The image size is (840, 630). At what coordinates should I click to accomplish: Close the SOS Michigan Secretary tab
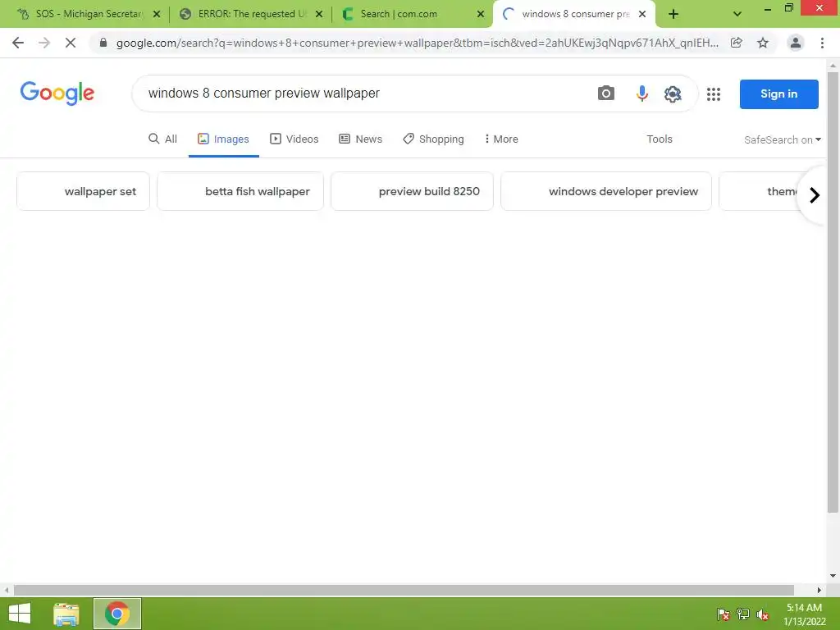point(157,14)
